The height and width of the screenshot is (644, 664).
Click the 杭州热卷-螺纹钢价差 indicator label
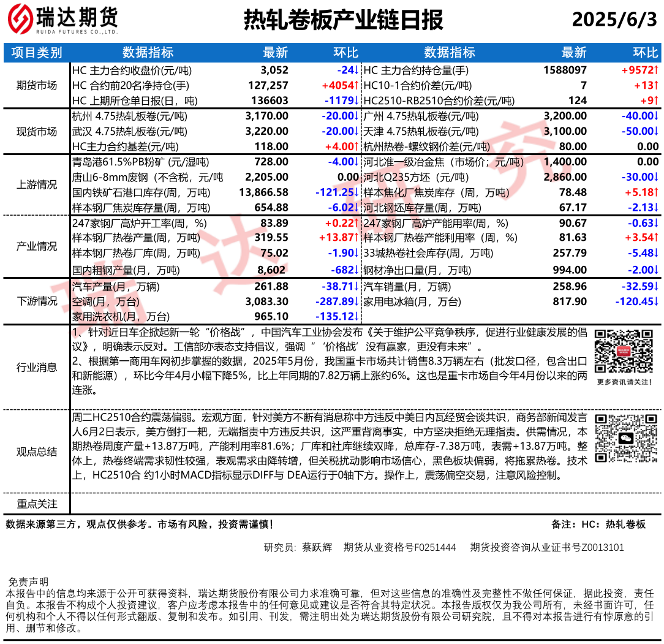pos(426,146)
